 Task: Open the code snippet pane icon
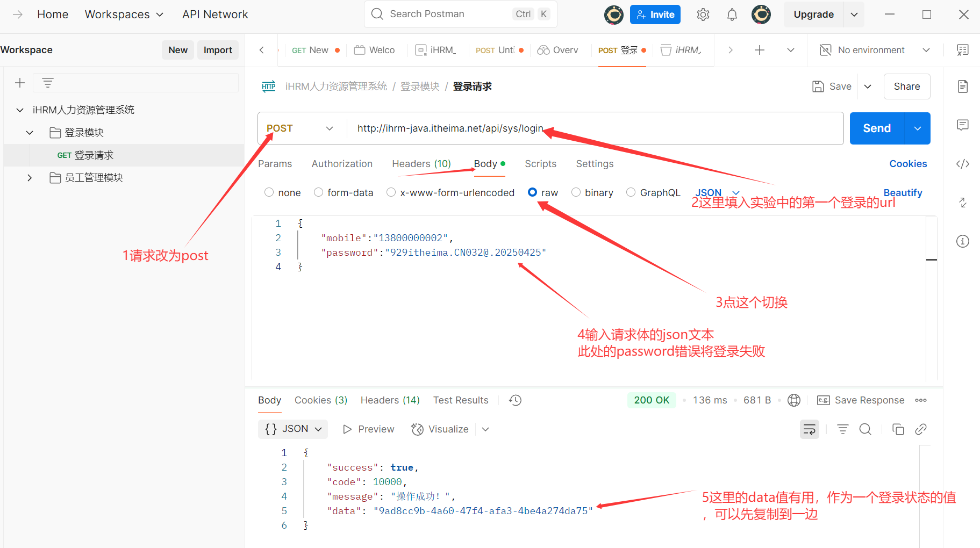[963, 164]
